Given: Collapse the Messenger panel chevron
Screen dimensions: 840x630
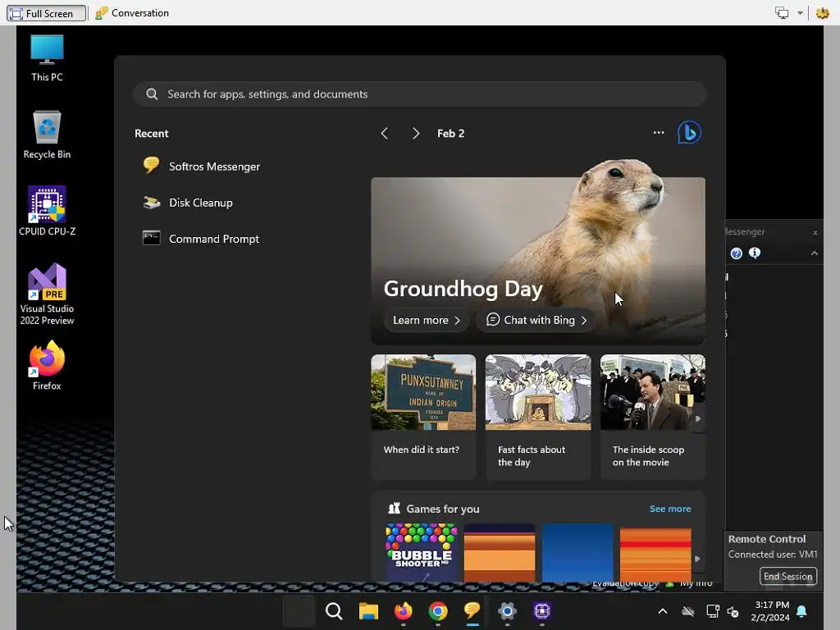Looking at the screenshot, I should coord(815,253).
